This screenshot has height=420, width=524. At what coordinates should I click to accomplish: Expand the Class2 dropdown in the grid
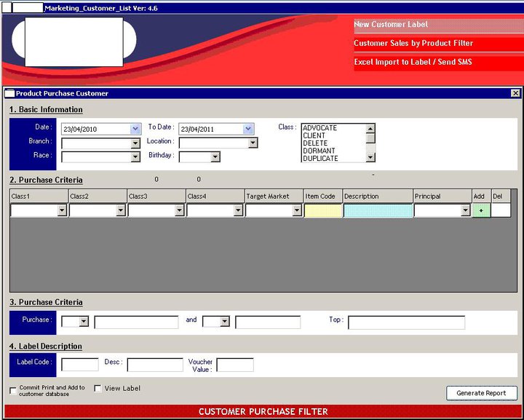coord(120,210)
